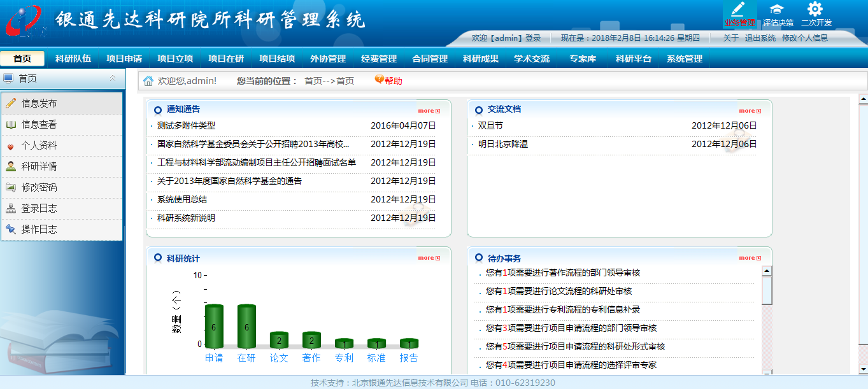Open document 双旦节
The height and width of the screenshot is (389, 868).
(490, 125)
